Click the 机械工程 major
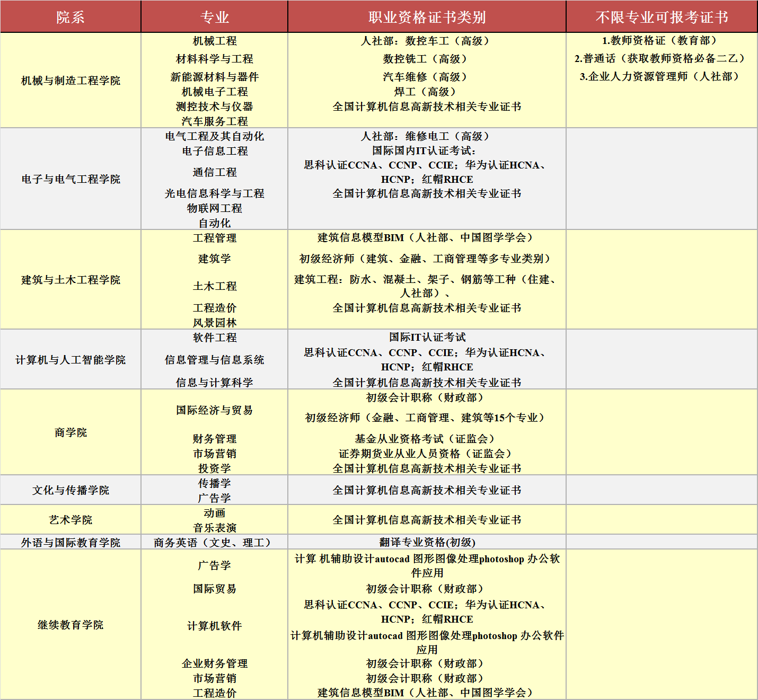758x700 pixels. (215, 41)
